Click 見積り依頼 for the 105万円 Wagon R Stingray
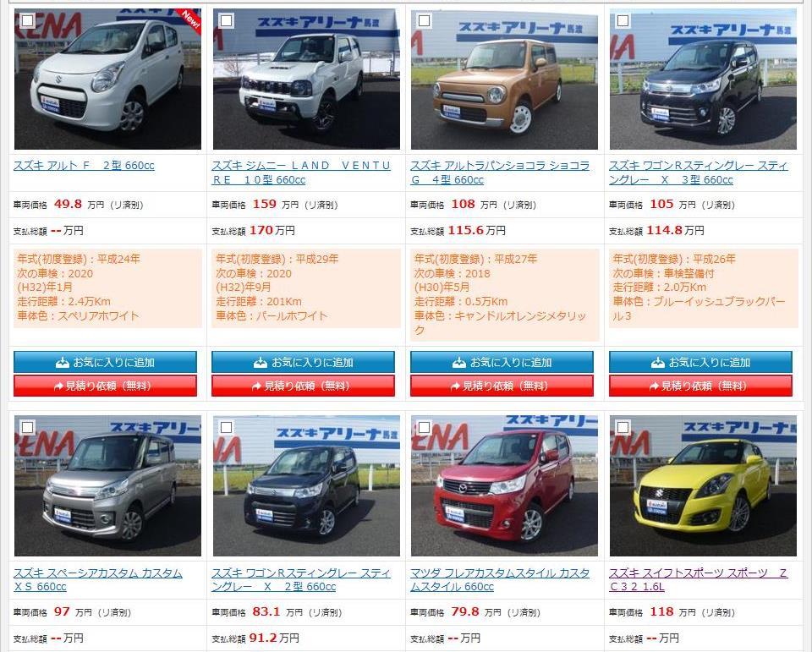The height and width of the screenshot is (652, 812). click(x=700, y=386)
